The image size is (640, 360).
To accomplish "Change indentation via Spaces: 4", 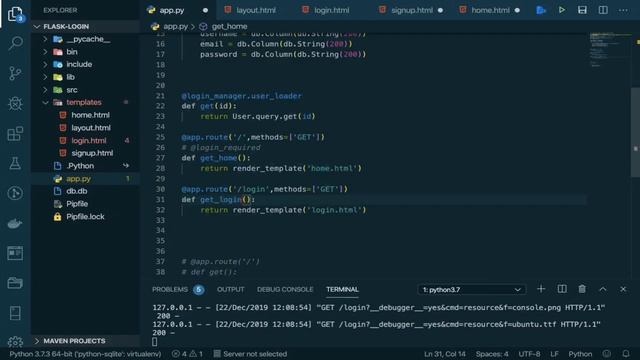I will 492,354.
